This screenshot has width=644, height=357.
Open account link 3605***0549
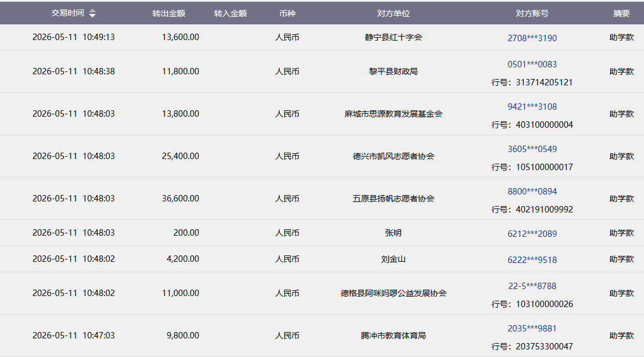click(x=532, y=149)
